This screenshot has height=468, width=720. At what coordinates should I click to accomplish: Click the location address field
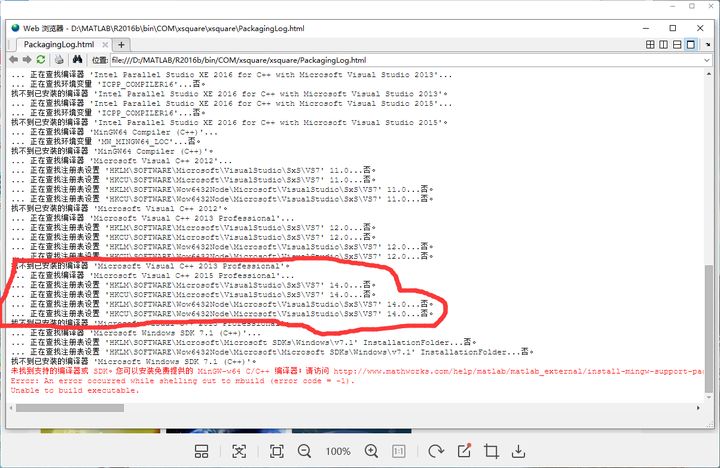click(406, 60)
